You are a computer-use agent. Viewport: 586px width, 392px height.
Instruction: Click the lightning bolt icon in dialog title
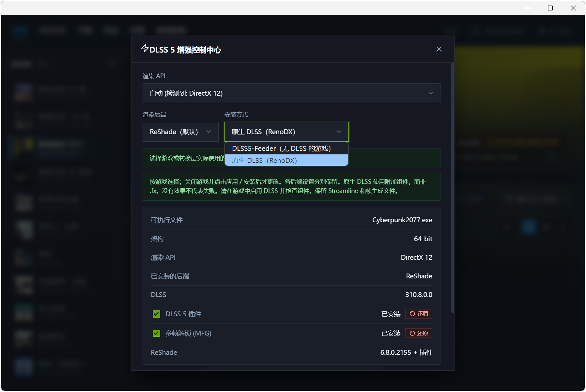145,49
